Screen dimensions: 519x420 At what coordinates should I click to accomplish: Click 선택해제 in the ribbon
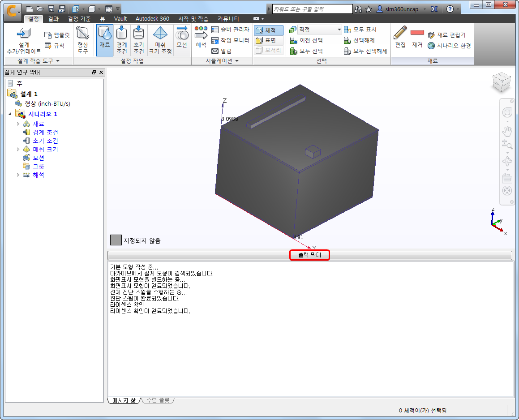tap(359, 40)
